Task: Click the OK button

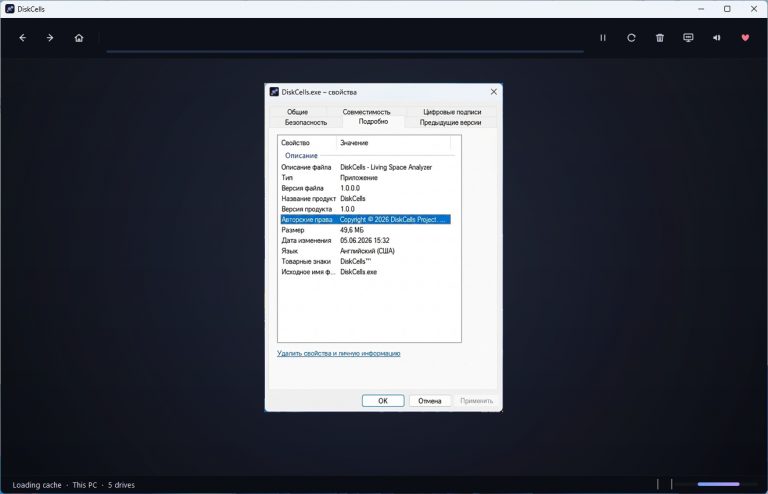Action: point(383,400)
